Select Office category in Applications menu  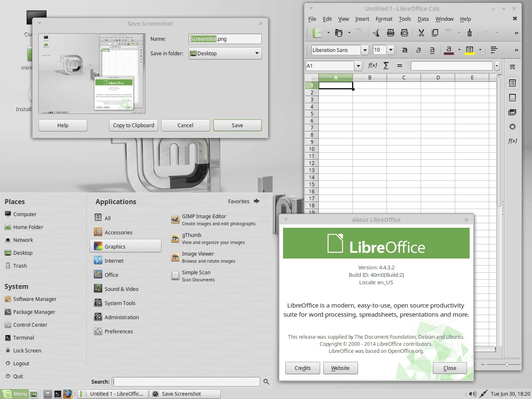126,275
